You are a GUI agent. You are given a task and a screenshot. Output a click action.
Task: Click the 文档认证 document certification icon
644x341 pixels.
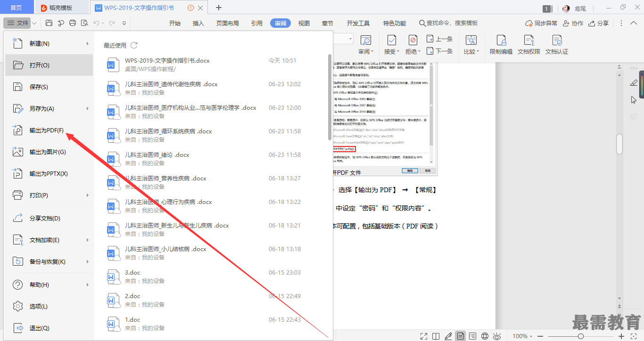pyautogui.click(x=557, y=41)
